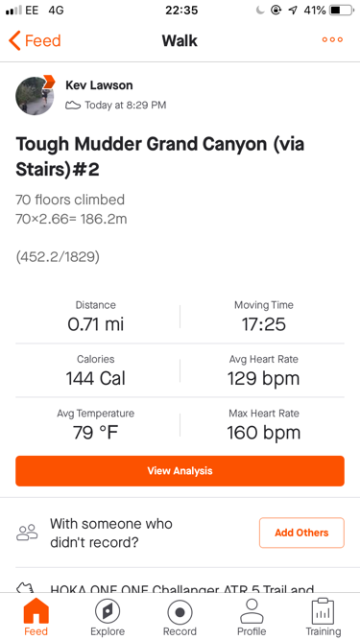Screen dimensions: 360x640
Task: Tap the Tough Mudder Grand Canyon title
Action: [x=160, y=157]
